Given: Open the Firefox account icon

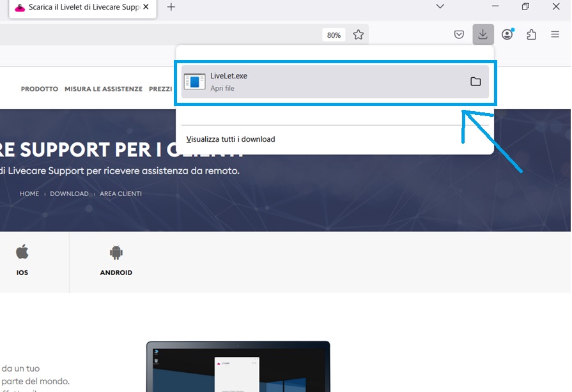Looking at the screenshot, I should coord(507,34).
